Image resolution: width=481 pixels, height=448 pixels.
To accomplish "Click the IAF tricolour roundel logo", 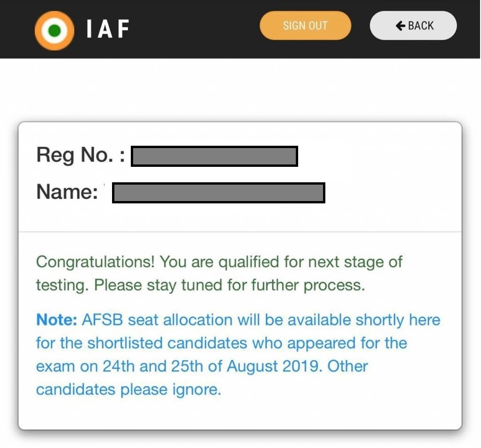I will pos(54,30).
